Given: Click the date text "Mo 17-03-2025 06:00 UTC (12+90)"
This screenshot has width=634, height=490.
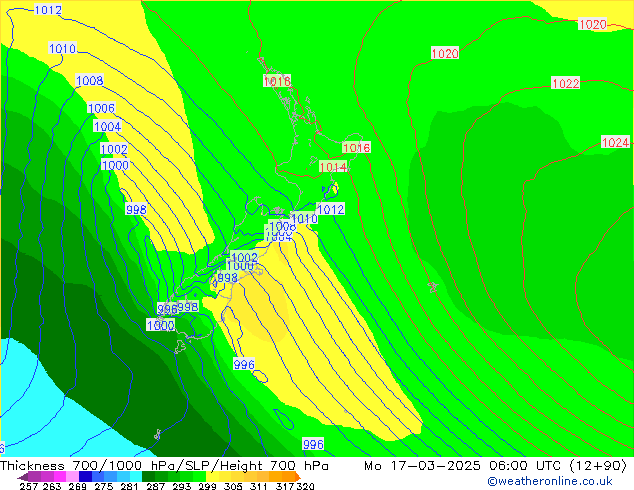Looking at the screenshot, I should [x=495, y=466].
